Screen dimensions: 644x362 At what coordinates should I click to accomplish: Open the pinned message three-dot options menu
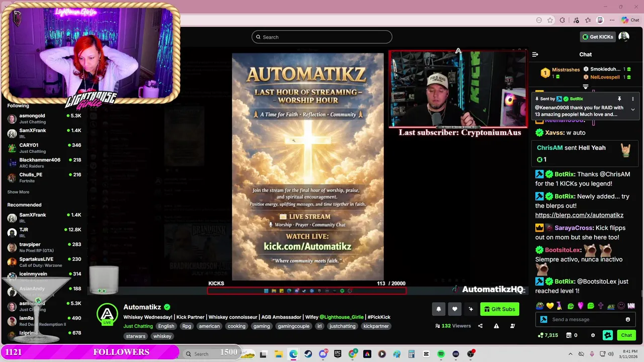pyautogui.click(x=633, y=99)
